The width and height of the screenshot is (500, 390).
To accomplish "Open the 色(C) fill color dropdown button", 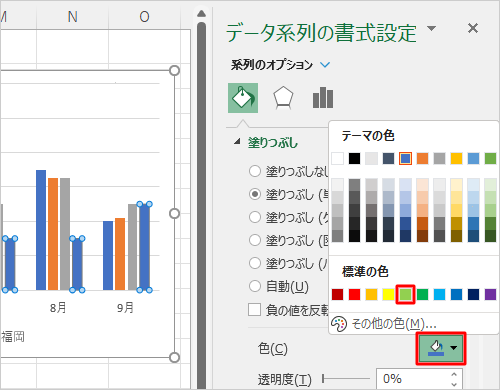I will (x=441, y=348).
